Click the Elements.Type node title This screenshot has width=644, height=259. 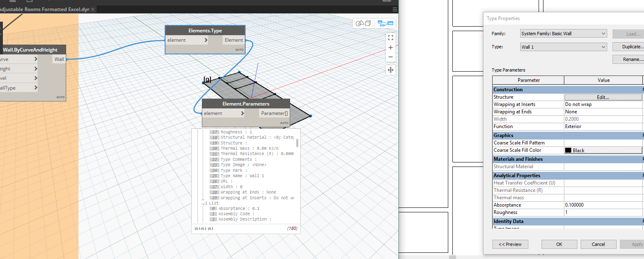(x=205, y=31)
